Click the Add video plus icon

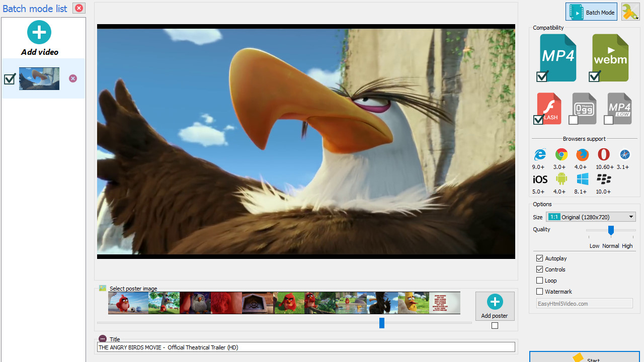tap(39, 33)
